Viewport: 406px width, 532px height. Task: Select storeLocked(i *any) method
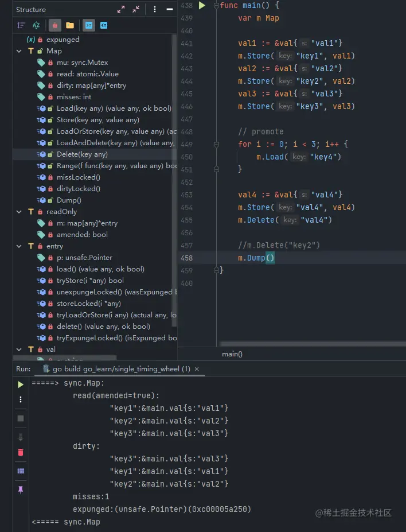tap(89, 304)
